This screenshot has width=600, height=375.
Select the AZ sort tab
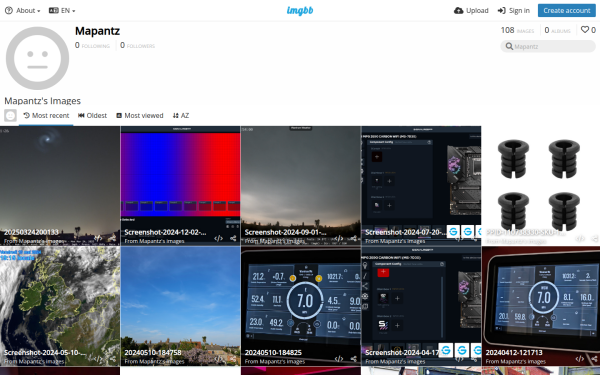(181, 116)
